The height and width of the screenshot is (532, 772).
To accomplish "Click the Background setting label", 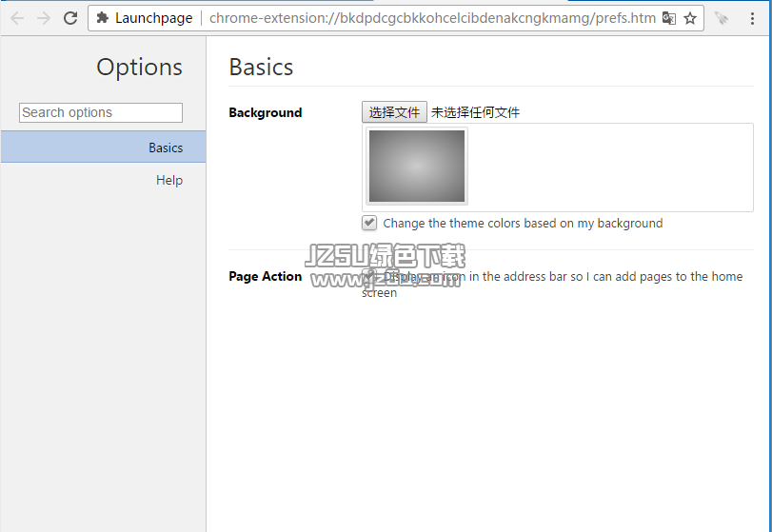I will [266, 112].
